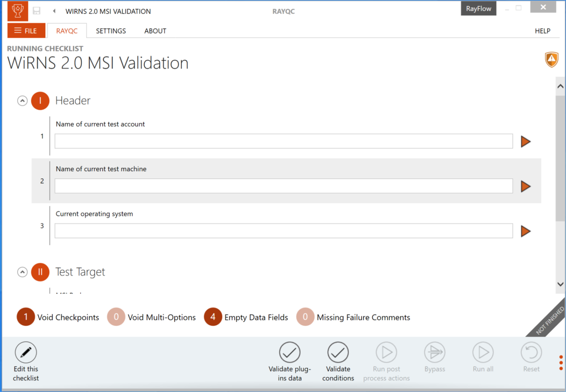
Task: Click the 'Missing Failure Comments' label
Action: coord(364,317)
